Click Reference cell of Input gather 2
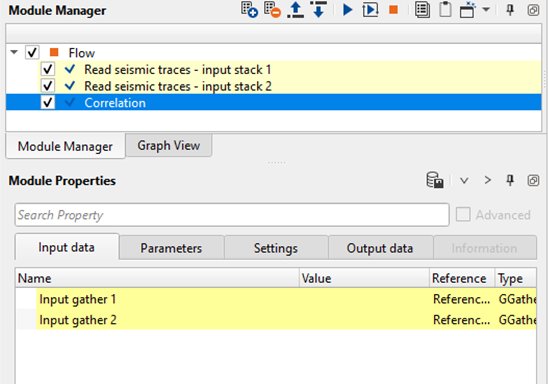The width and height of the screenshot is (548, 384). (462, 319)
